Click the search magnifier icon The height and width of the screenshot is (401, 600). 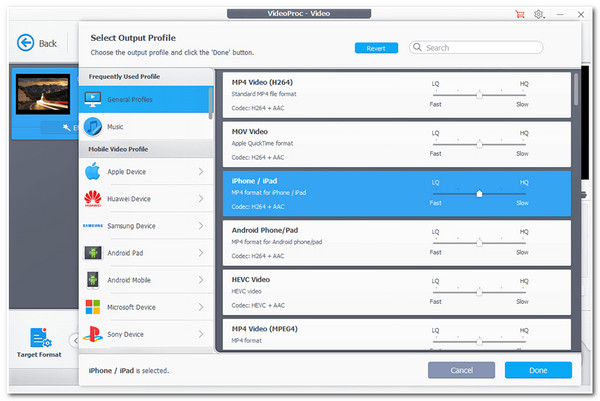tap(417, 47)
